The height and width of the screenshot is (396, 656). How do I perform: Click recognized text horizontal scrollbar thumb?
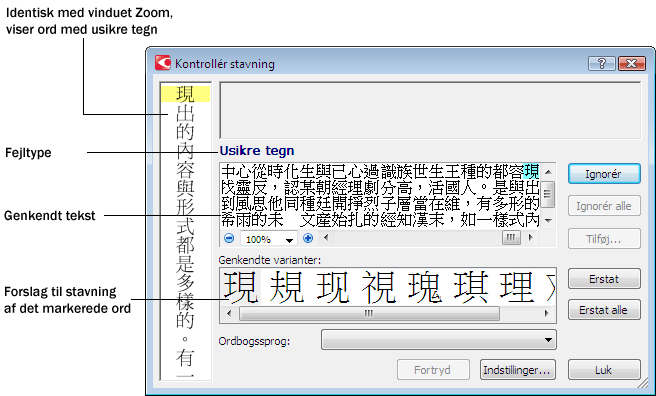click(511, 238)
